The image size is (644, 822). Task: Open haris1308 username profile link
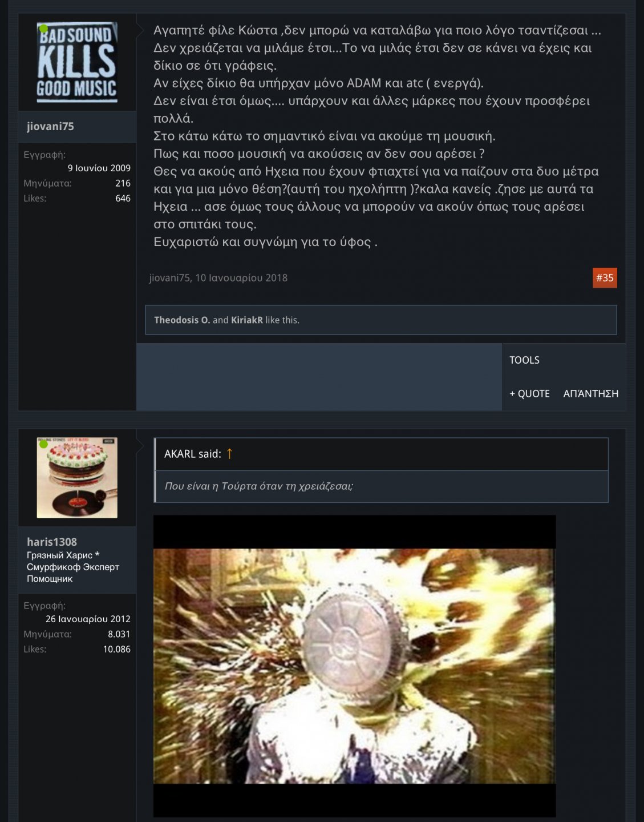coord(51,542)
